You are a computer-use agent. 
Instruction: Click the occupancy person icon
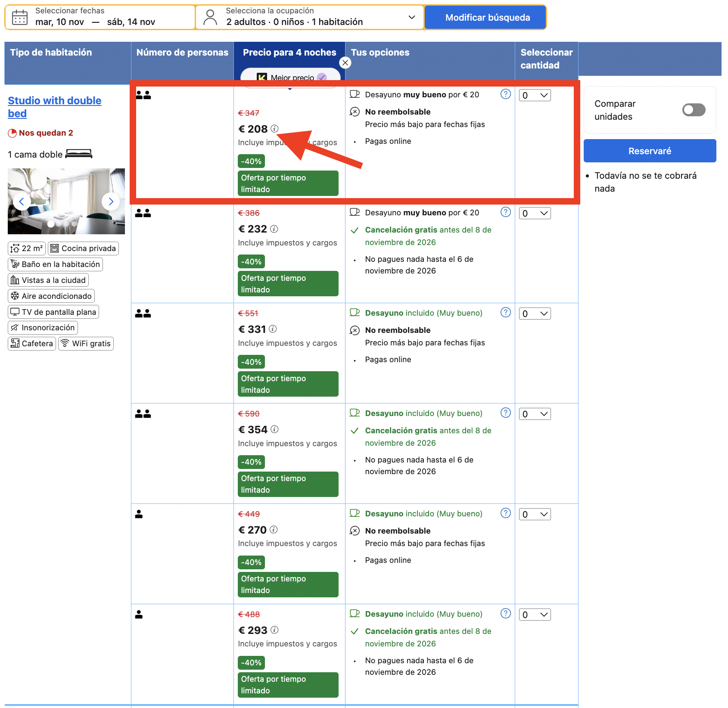210,17
